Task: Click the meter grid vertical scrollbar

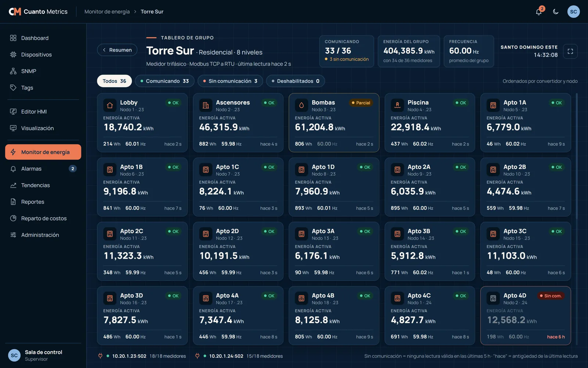Action: click(576, 156)
